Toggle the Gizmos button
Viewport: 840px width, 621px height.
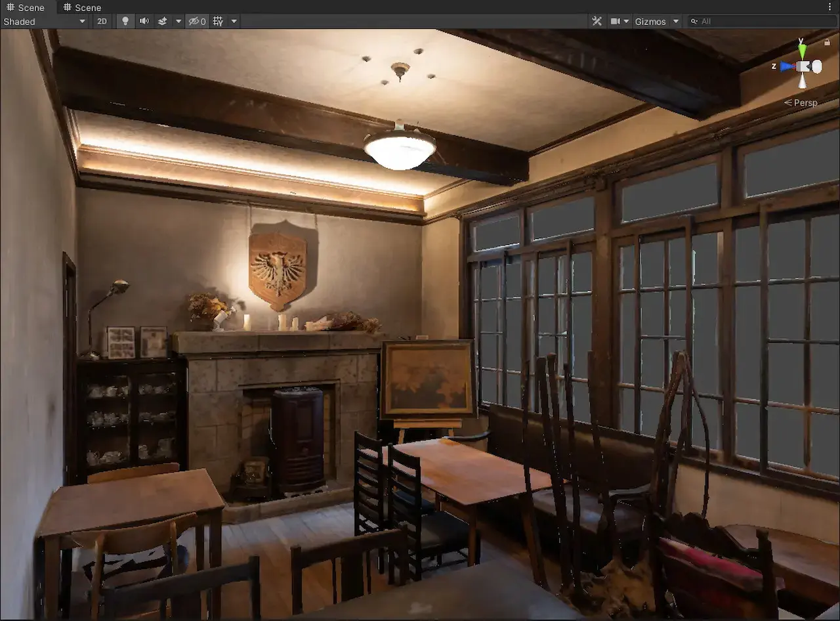pyautogui.click(x=650, y=21)
